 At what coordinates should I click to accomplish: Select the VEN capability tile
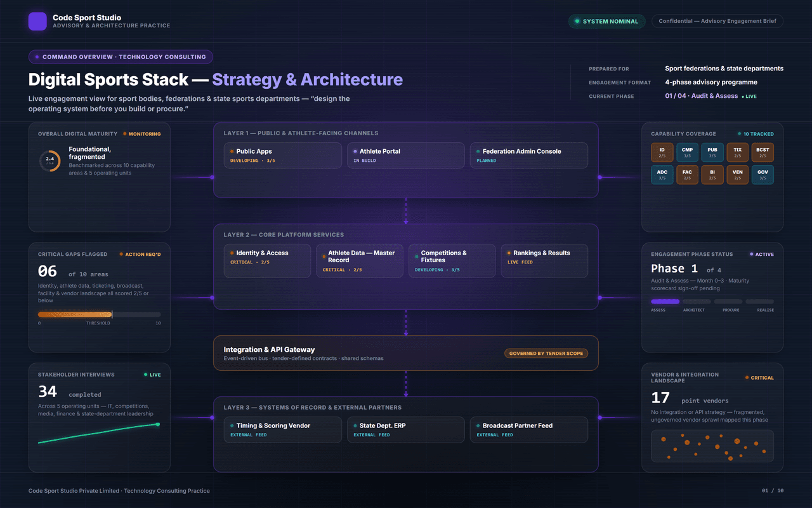click(737, 175)
